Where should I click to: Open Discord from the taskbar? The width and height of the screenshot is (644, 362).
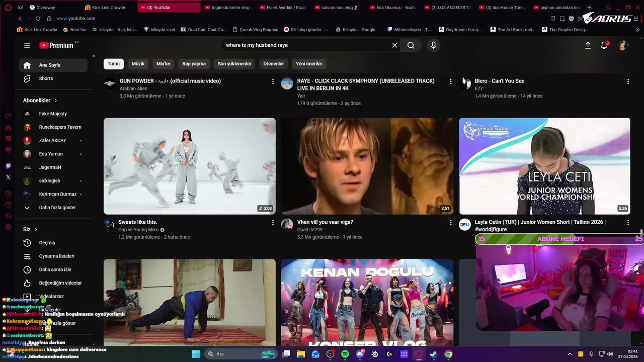click(x=360, y=354)
